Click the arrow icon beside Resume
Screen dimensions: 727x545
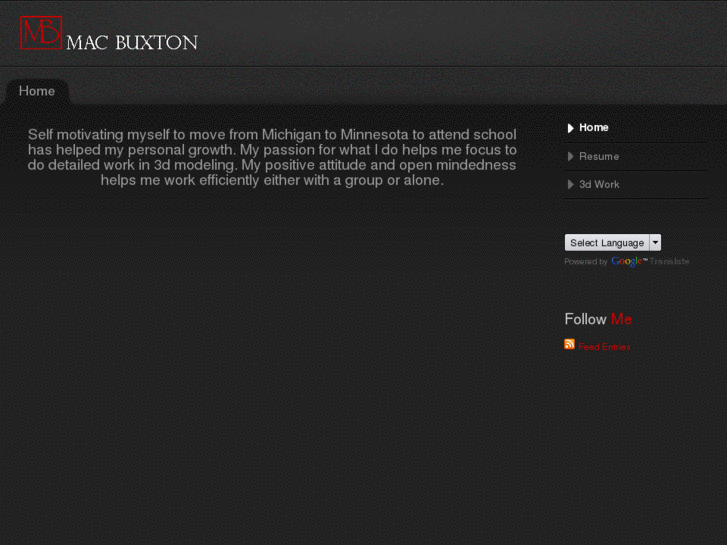[570, 157]
